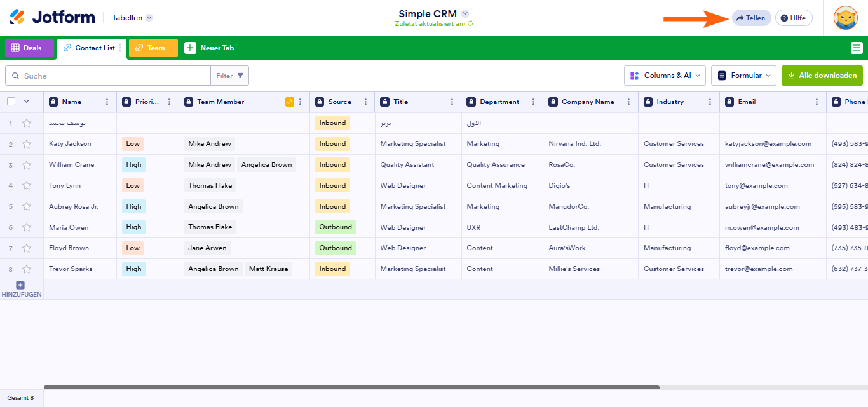Open the hamburger menu on the green tab bar

click(x=857, y=48)
